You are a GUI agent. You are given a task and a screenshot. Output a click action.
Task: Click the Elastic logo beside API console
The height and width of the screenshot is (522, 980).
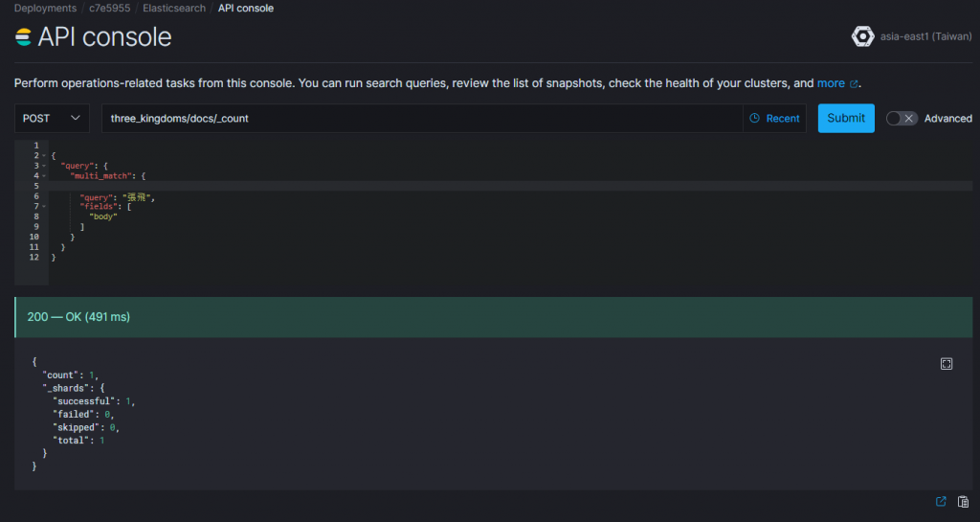(23, 37)
